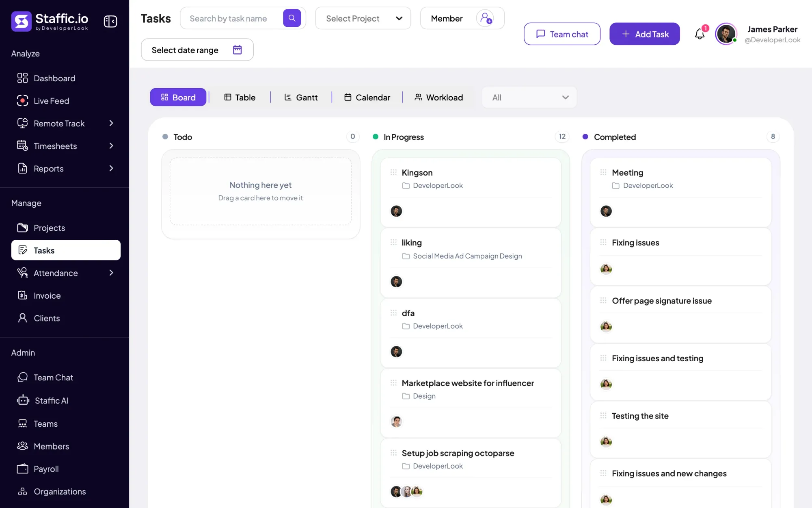812x508 pixels.
Task: Switch to the Board view tab
Action: (x=178, y=97)
